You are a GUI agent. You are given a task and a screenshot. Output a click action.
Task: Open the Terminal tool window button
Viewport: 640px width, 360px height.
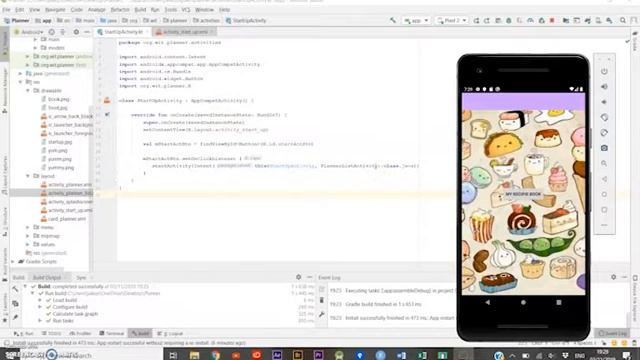(111, 333)
